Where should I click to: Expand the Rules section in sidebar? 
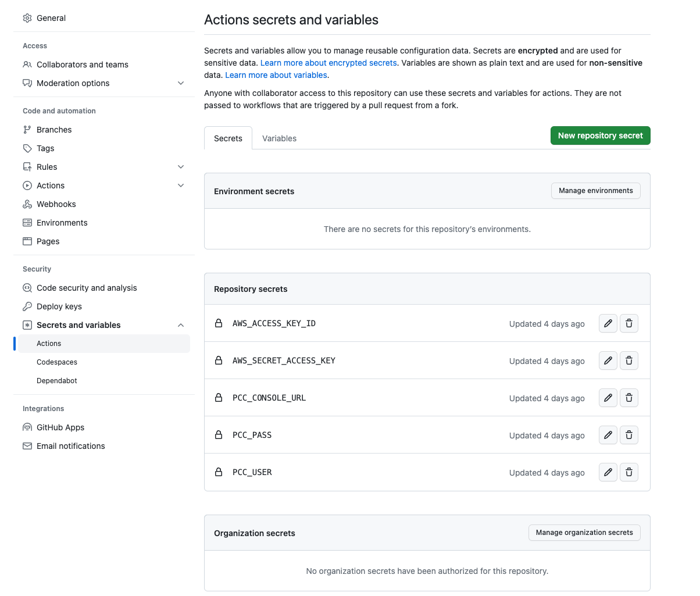click(181, 167)
